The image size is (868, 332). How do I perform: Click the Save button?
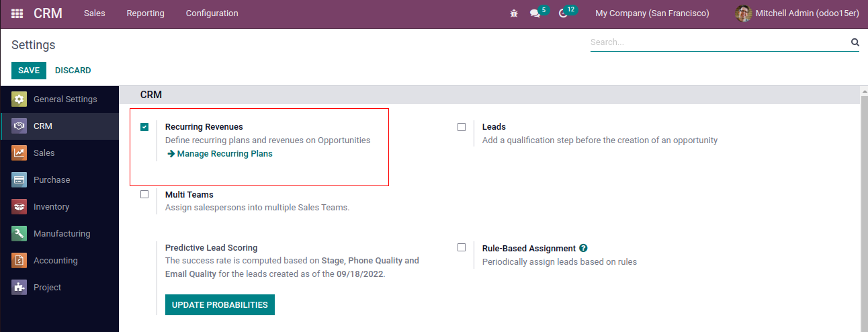point(29,71)
